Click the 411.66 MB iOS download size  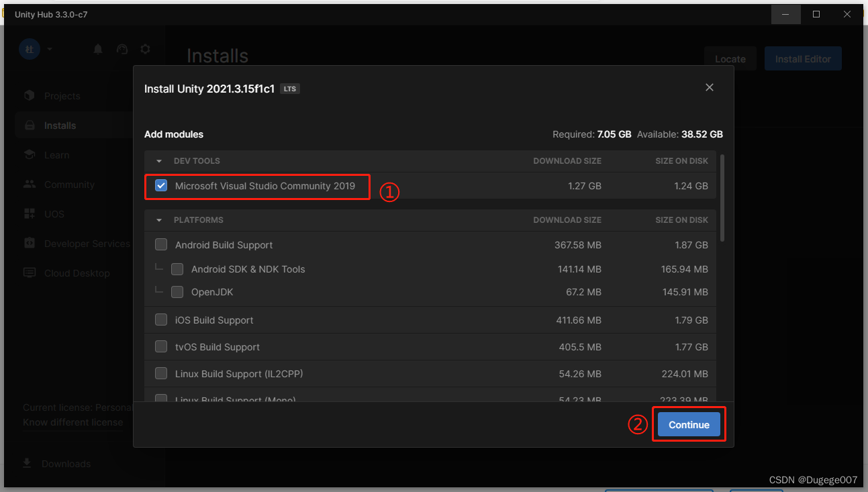[579, 320]
